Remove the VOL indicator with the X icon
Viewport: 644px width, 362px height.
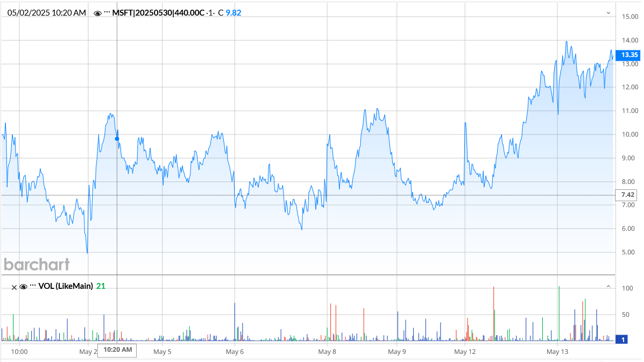coord(14,287)
